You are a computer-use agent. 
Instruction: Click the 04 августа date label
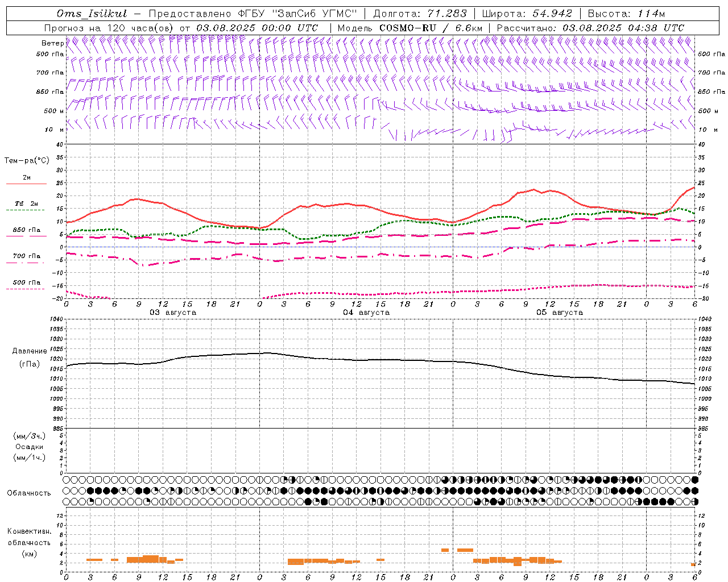tap(366, 313)
